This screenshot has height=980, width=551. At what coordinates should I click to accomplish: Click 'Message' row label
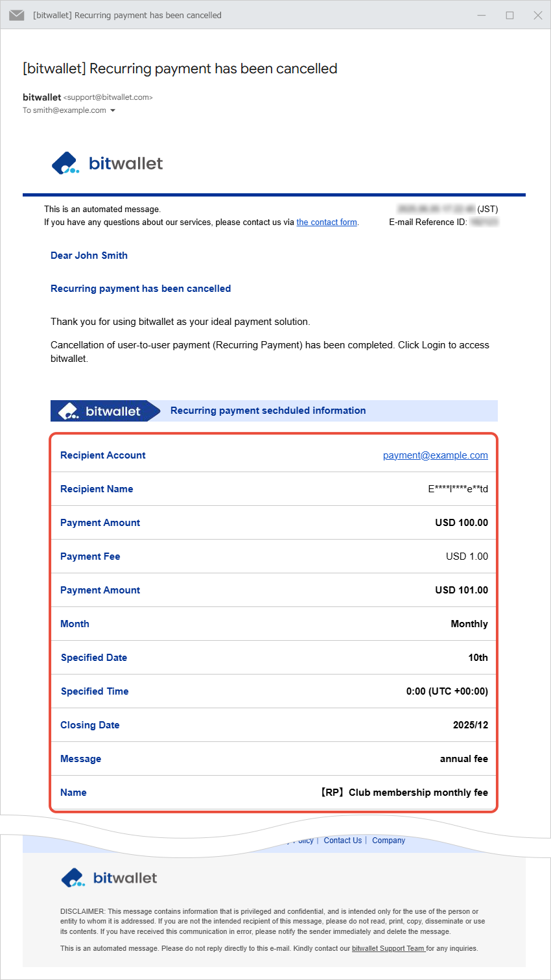(80, 759)
